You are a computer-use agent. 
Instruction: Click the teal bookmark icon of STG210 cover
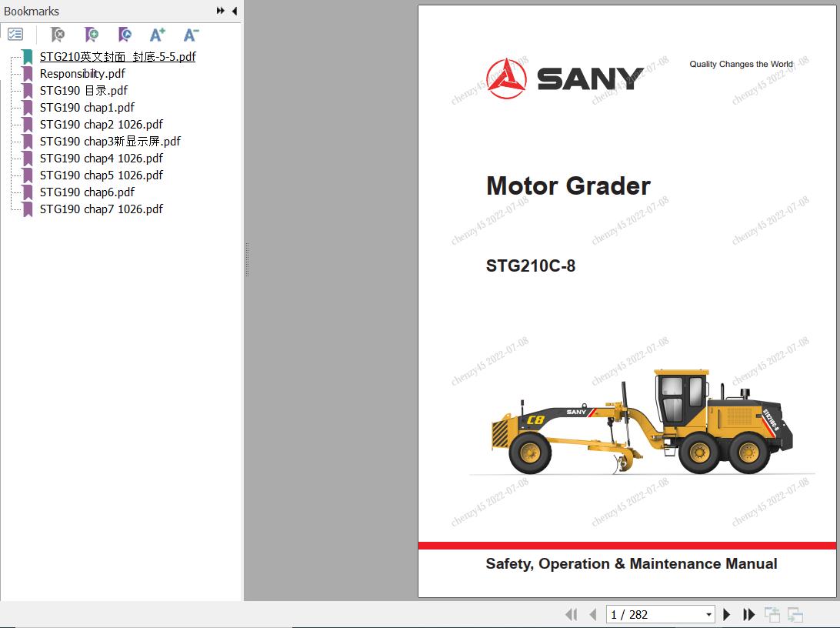coord(28,57)
